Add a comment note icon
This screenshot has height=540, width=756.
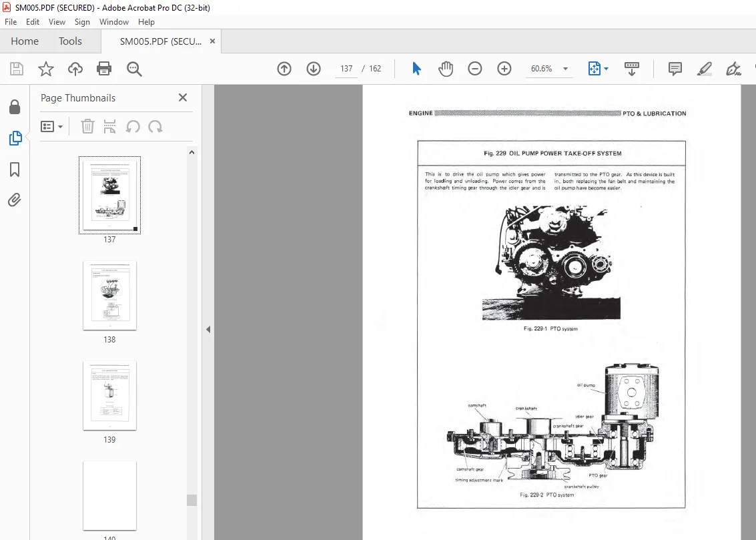(x=675, y=69)
